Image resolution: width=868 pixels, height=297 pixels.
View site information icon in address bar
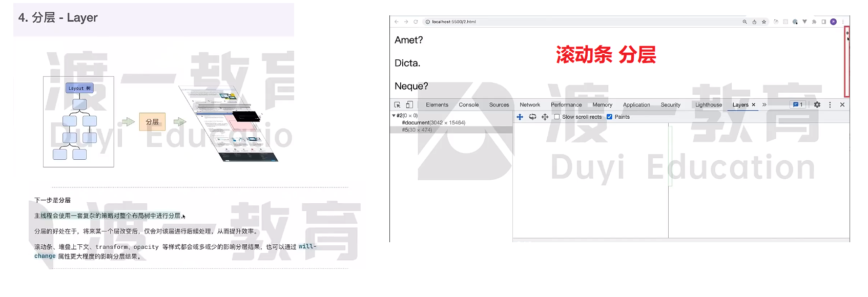[x=428, y=22]
